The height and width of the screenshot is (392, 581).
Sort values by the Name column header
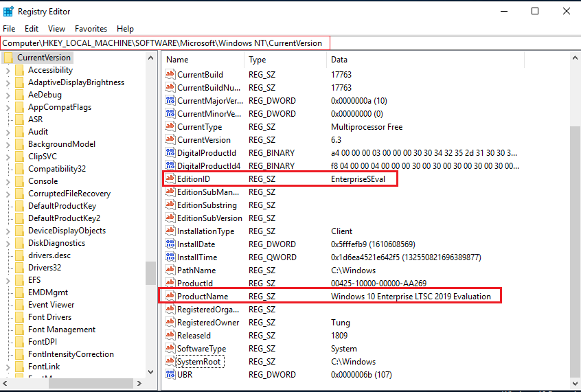(203, 60)
